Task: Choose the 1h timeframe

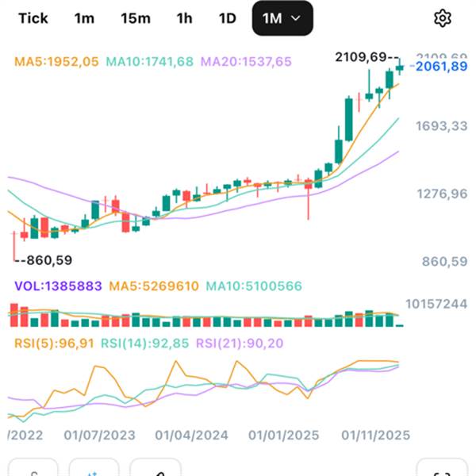Action: coord(184,18)
